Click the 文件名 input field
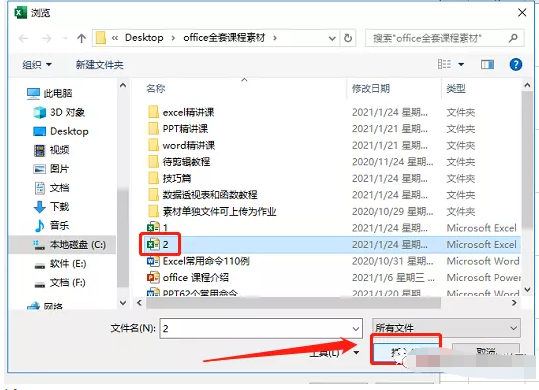The width and height of the screenshot is (539, 390). pos(256,328)
